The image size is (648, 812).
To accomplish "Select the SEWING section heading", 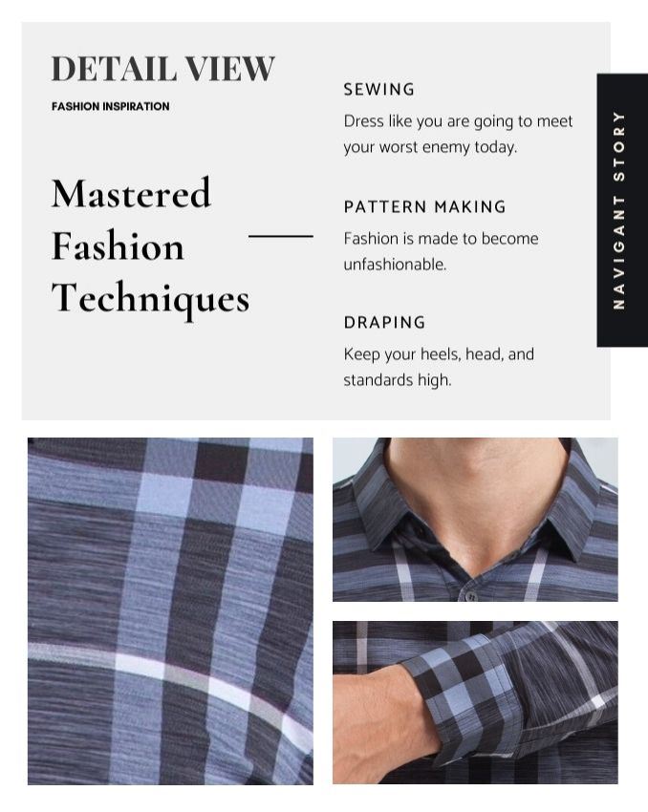I will 379,89.
